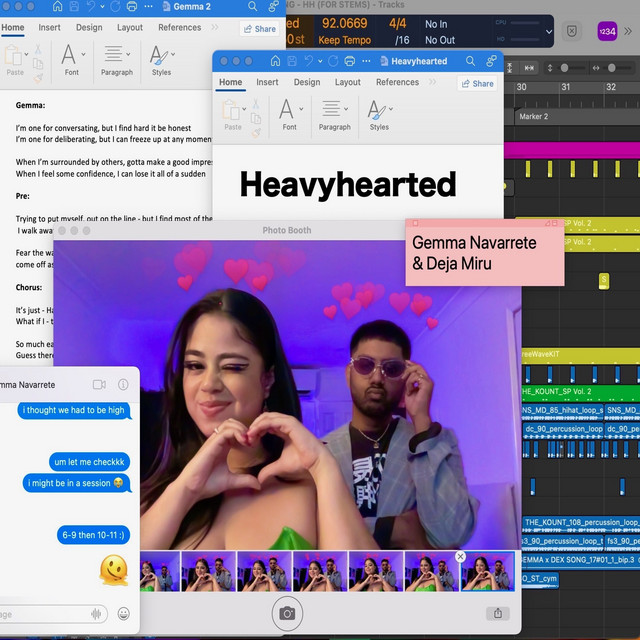This screenshot has height=640, width=640.
Task: Show more ribbon tabs in Gemma 2 window
Action: (215, 27)
